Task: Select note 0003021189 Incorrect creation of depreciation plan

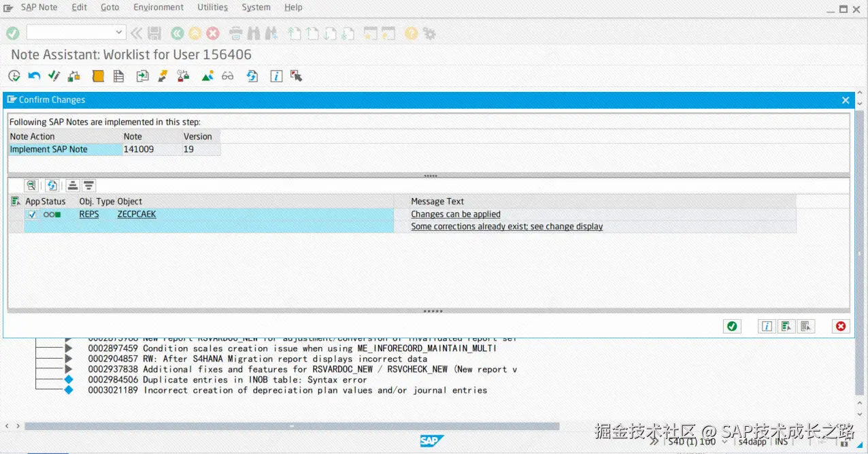Action: (287, 391)
